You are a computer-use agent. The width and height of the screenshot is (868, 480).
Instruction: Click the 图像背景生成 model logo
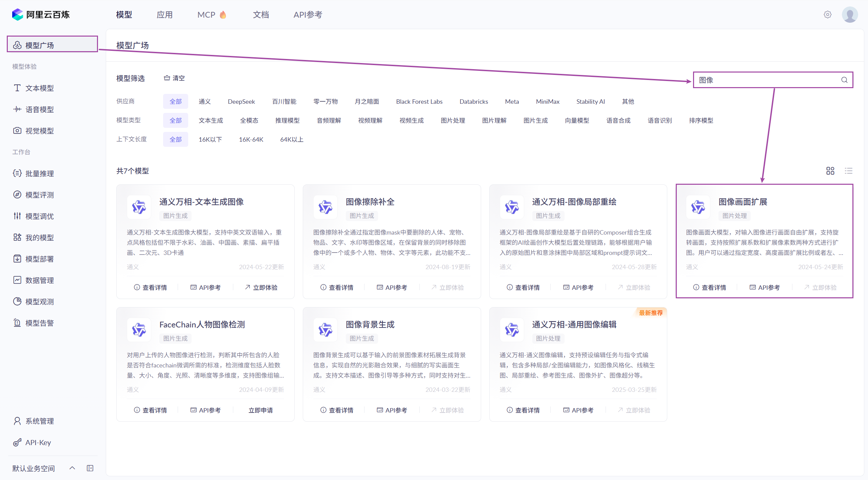point(325,330)
